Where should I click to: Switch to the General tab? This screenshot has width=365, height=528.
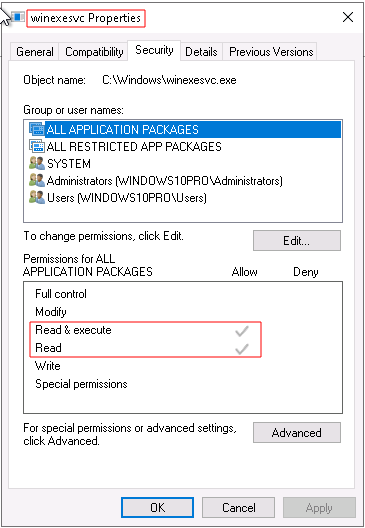(x=35, y=52)
